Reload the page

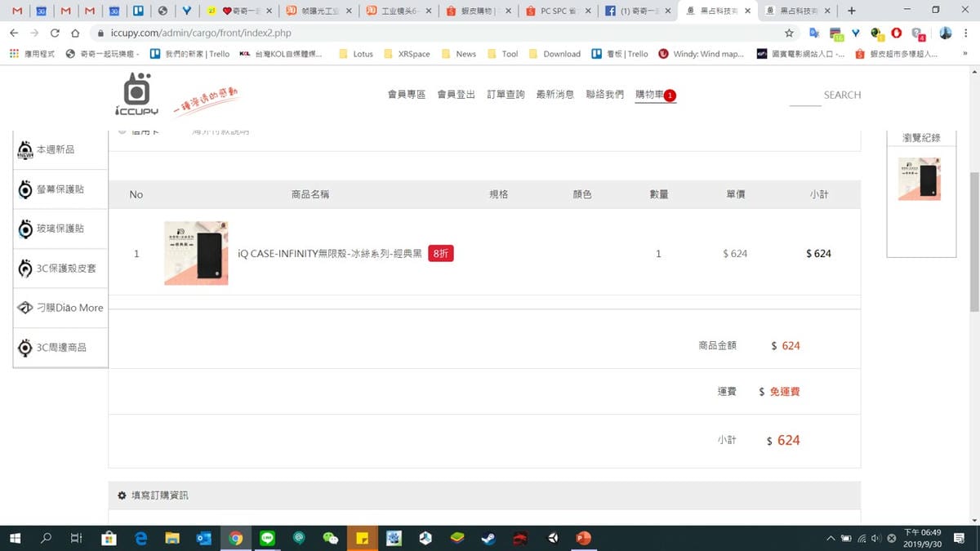[55, 33]
